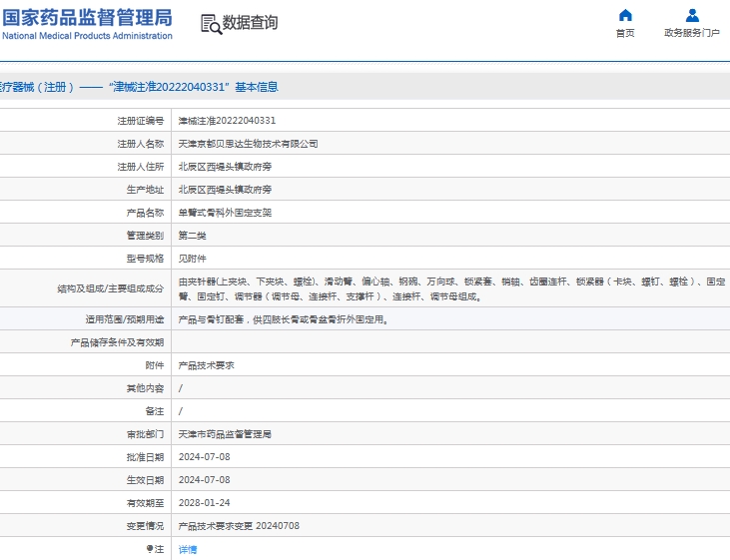Click the 数据查询 magnifier document icon
Image resolution: width=730 pixels, height=560 pixels.
click(x=211, y=25)
